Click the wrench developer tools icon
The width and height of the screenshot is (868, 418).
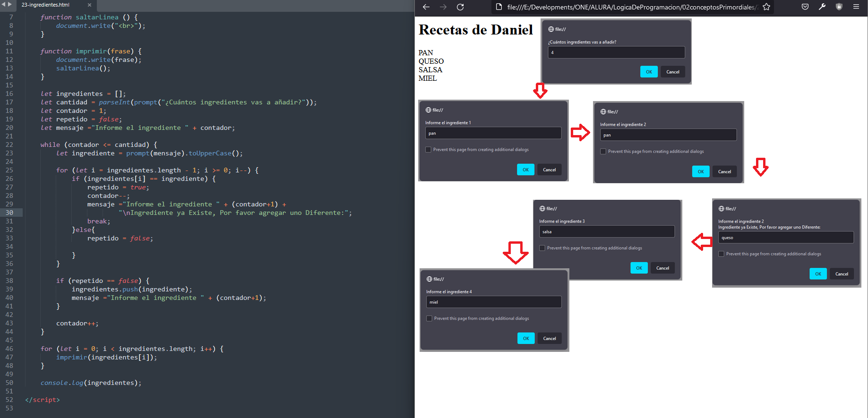pos(822,7)
